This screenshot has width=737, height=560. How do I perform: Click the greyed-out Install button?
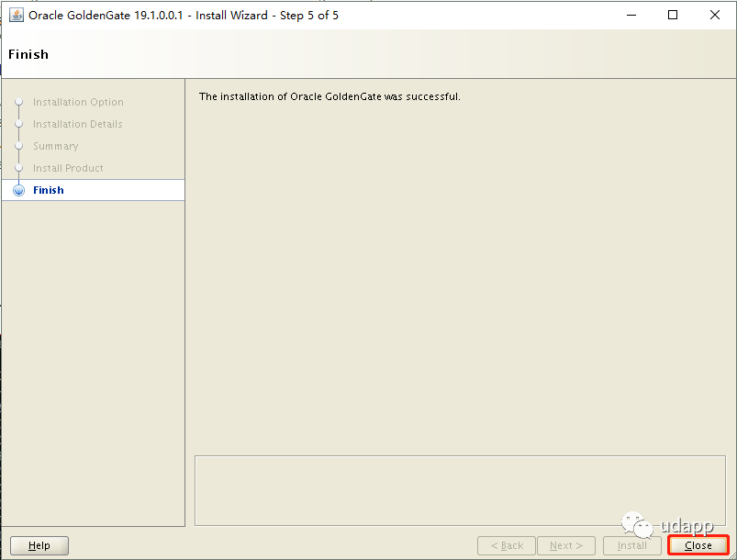(631, 545)
